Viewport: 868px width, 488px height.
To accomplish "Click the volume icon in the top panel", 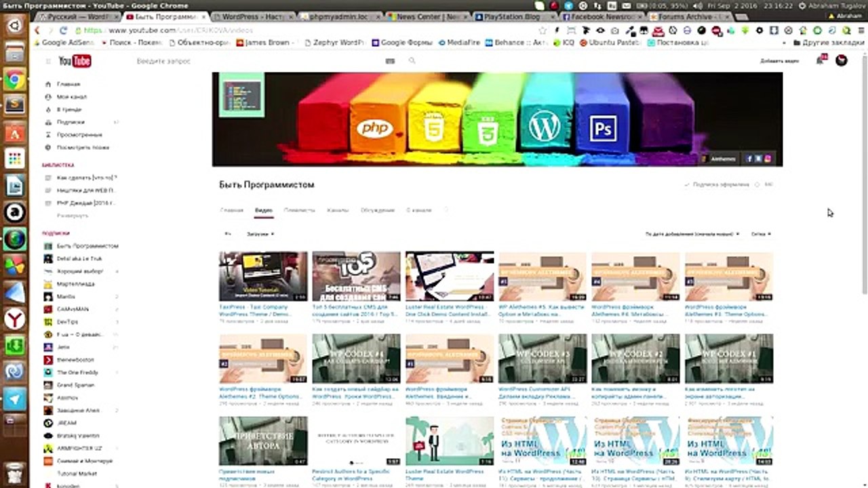I will (x=699, y=5).
